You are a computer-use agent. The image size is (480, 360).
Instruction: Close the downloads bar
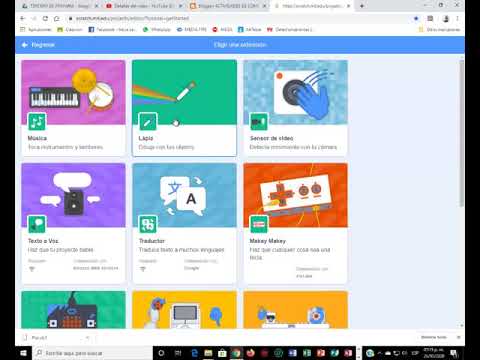[458, 337]
